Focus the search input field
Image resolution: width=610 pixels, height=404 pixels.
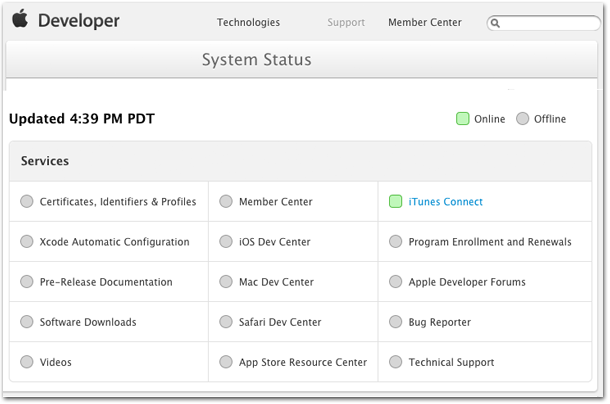point(543,23)
